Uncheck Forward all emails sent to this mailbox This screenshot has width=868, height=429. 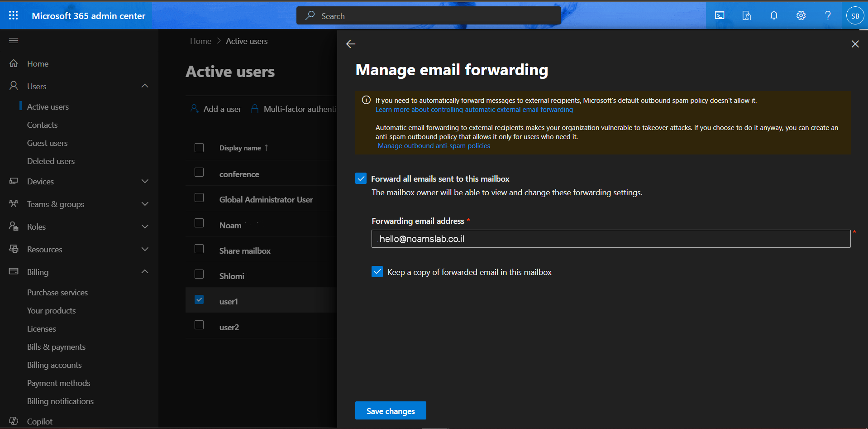click(x=361, y=178)
